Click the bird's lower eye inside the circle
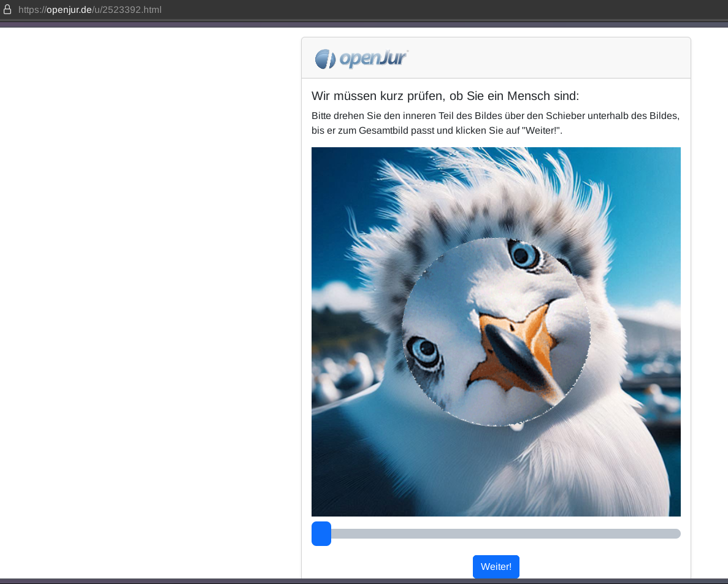The width and height of the screenshot is (728, 584). click(424, 352)
